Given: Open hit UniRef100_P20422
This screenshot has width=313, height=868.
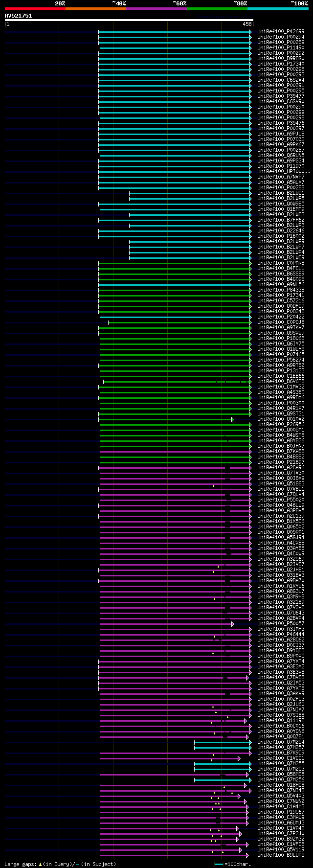Looking at the screenshot, I should tap(281, 317).
